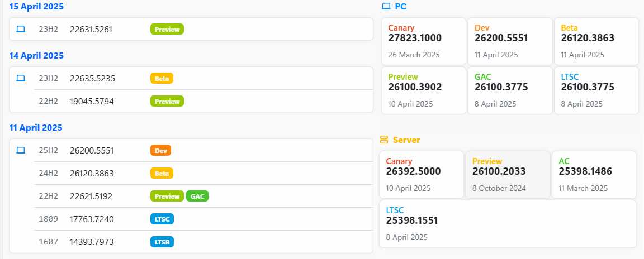The image size is (644, 259).
Task: Select build number 22635.5235
Action: coord(92,78)
